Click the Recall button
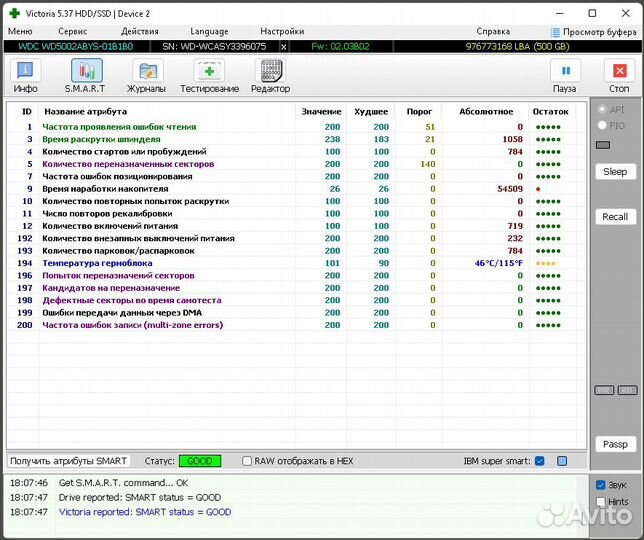The width and height of the screenshot is (644, 540). pos(615,217)
